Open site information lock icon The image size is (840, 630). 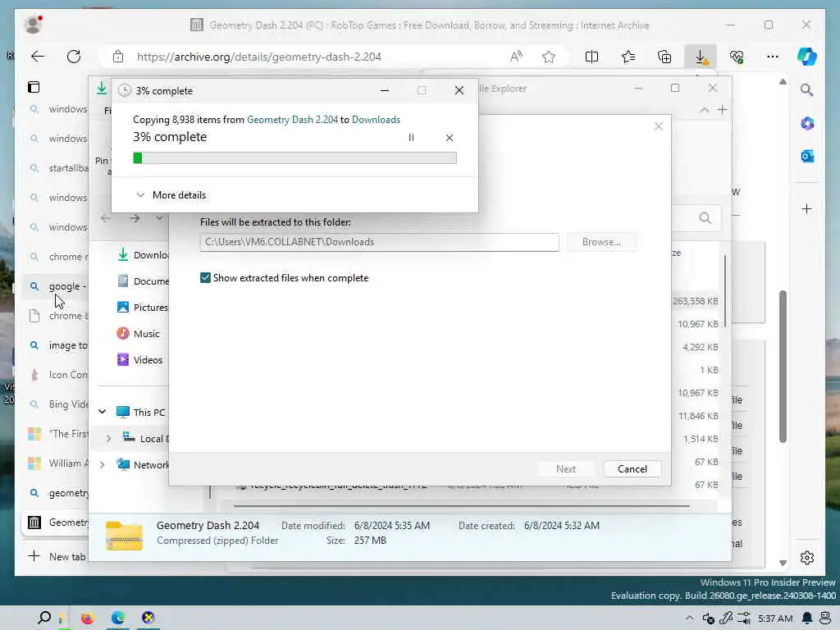point(118,57)
